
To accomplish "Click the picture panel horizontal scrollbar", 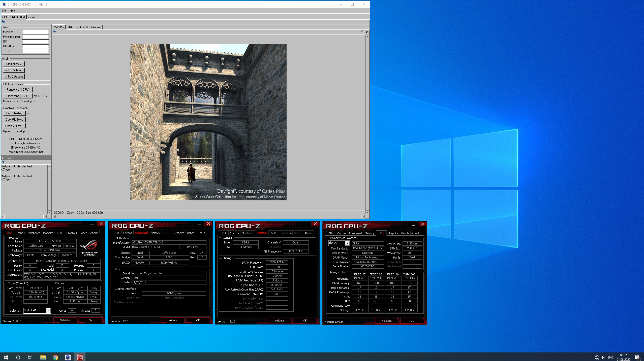I will [208, 216].
